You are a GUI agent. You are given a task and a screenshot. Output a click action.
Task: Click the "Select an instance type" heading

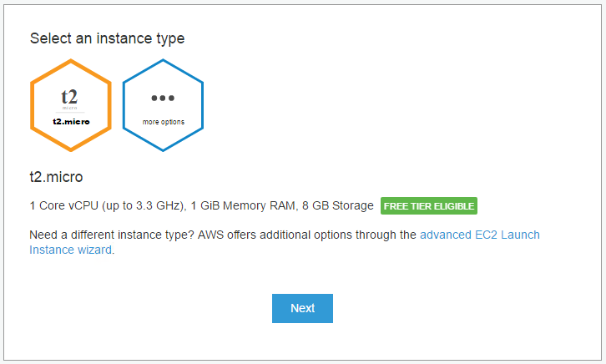tap(107, 38)
